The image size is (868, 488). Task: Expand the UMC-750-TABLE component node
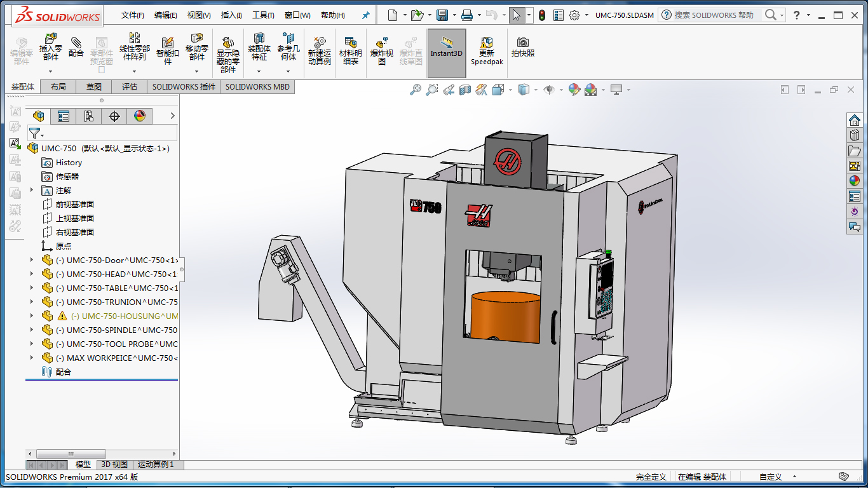pyautogui.click(x=32, y=288)
